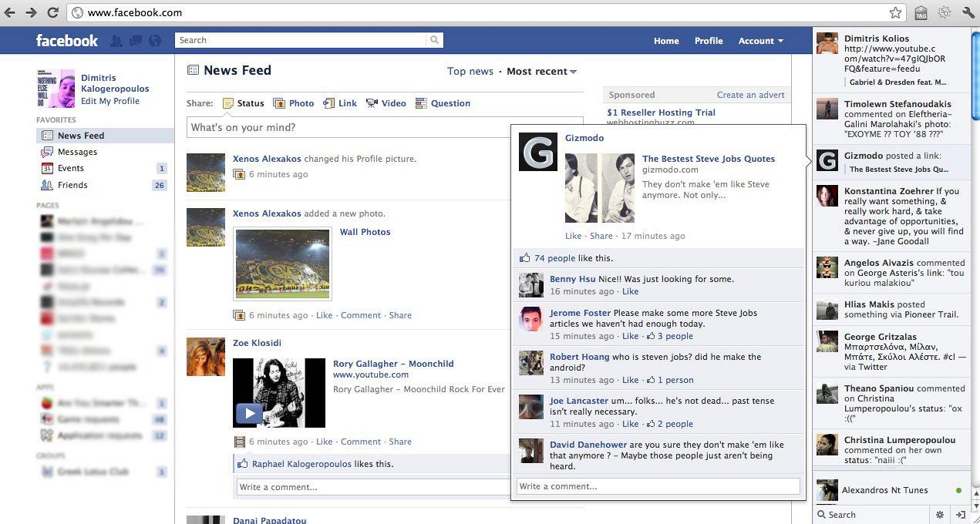
Task: Select the Link share option
Action: tap(340, 103)
